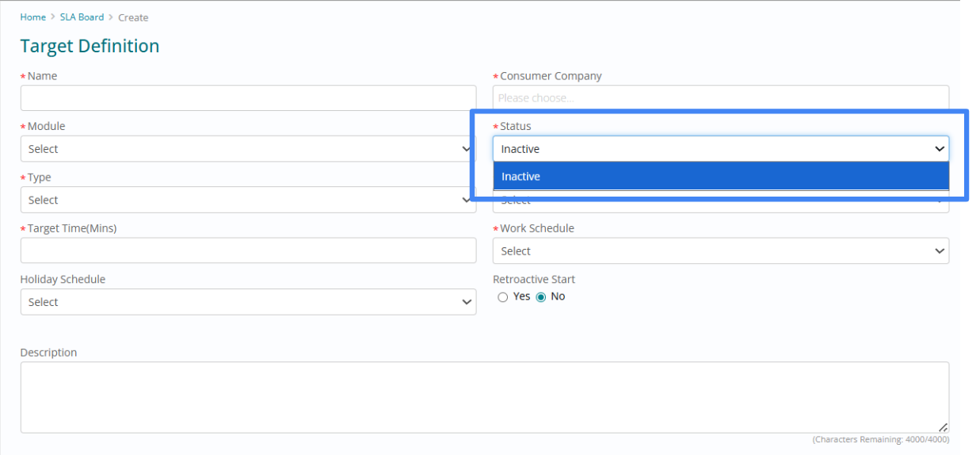
Task: Open the SLA Board breadcrumb link
Action: pyautogui.click(x=82, y=17)
